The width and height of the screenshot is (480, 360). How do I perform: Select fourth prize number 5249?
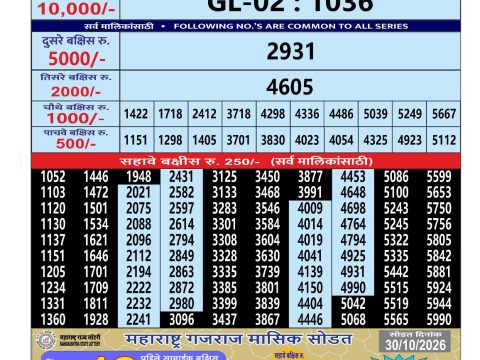[410, 114]
